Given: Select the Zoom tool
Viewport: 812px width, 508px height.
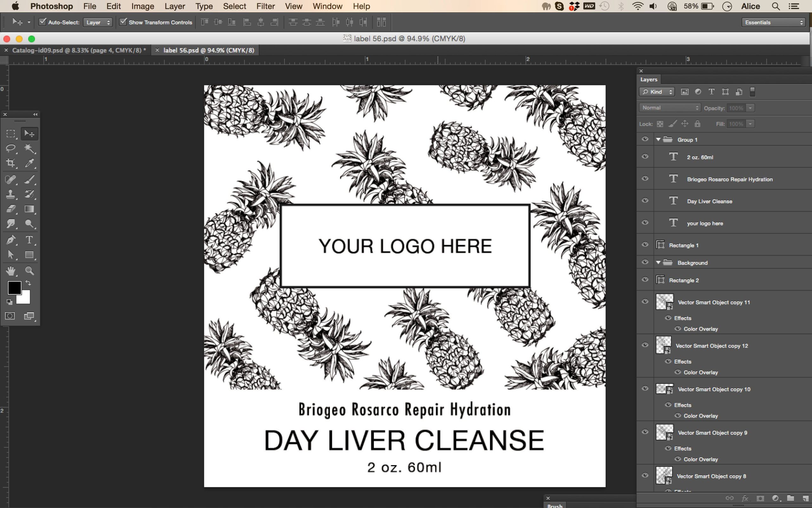Looking at the screenshot, I should tap(29, 271).
